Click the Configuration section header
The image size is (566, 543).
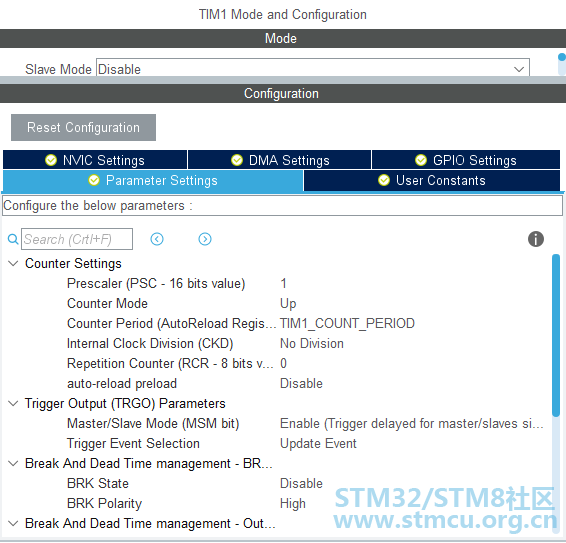pos(283,94)
